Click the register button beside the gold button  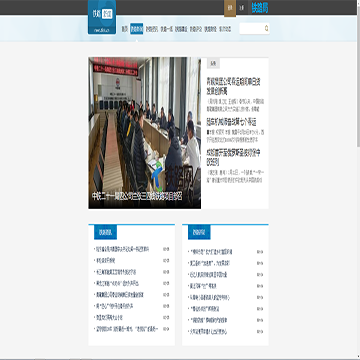[242, 8]
